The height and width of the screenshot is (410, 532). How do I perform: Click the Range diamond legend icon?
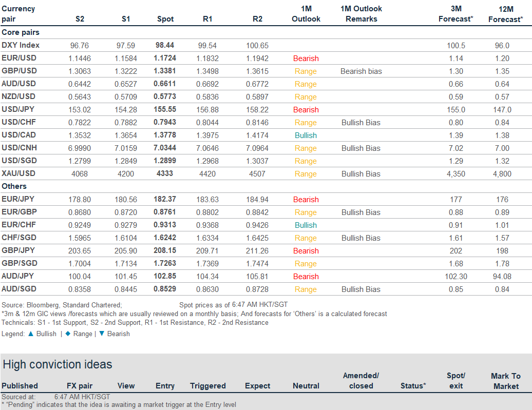(x=67, y=334)
